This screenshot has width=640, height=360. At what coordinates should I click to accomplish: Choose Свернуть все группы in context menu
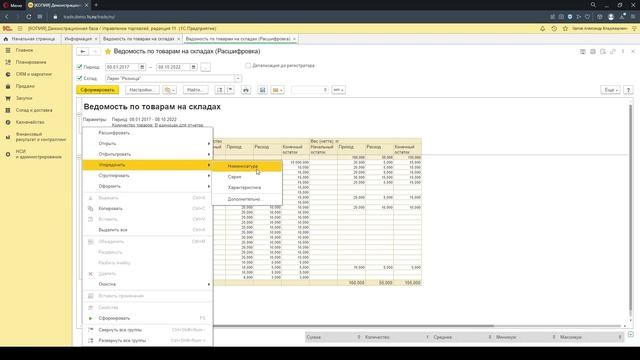tap(147, 330)
